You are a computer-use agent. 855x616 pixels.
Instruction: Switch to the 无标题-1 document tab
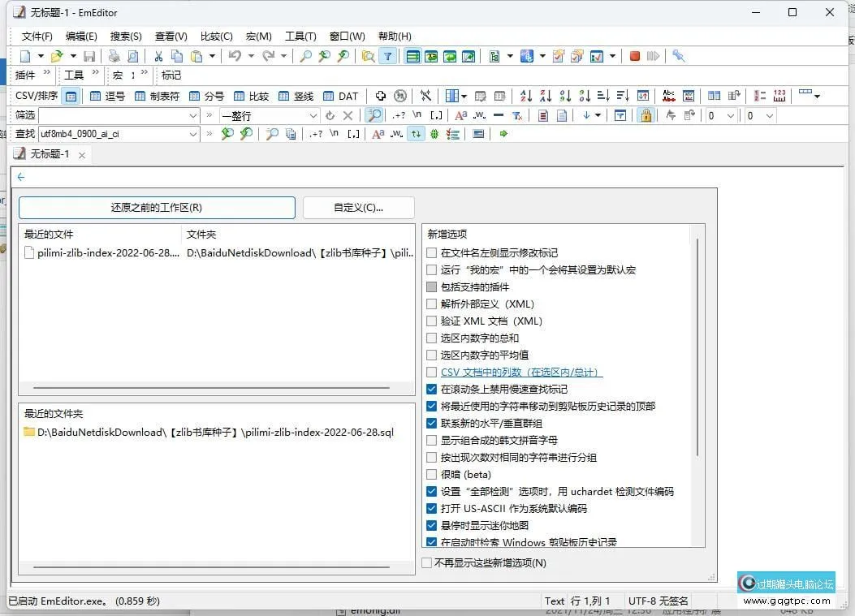point(50,154)
